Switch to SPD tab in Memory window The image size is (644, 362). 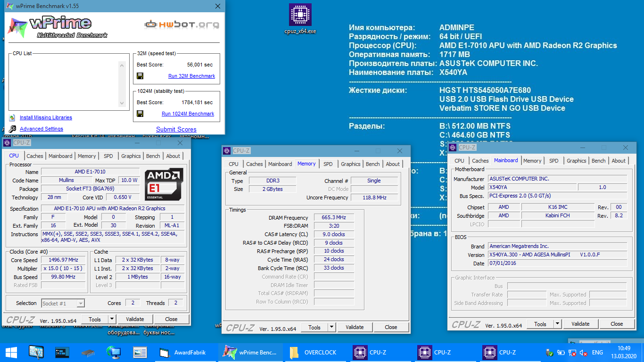point(328,164)
